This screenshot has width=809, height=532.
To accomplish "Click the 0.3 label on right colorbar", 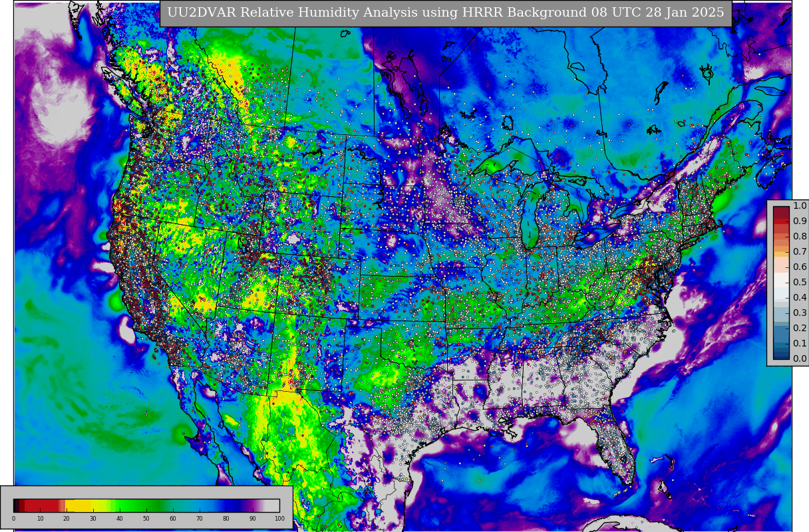I will (799, 313).
